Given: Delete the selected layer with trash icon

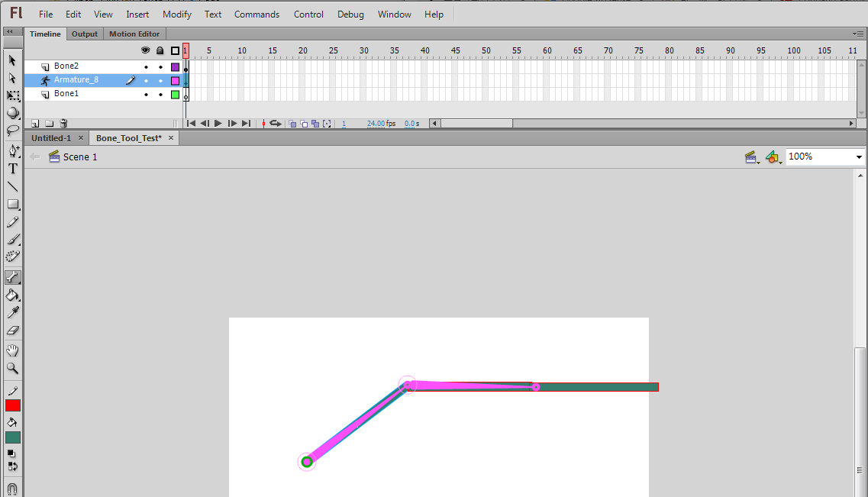Looking at the screenshot, I should [63, 124].
